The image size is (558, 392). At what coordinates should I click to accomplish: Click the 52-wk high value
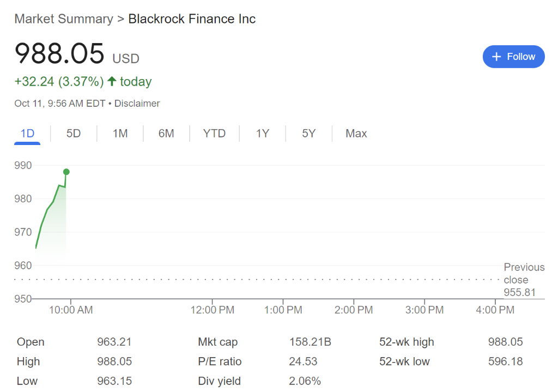tap(505, 342)
